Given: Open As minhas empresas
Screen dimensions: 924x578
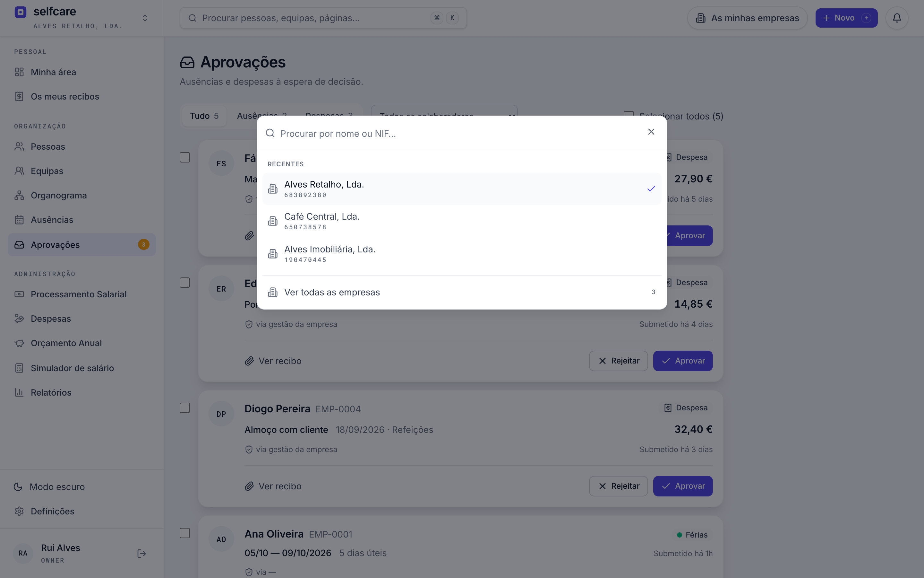Looking at the screenshot, I should pyautogui.click(x=747, y=18).
